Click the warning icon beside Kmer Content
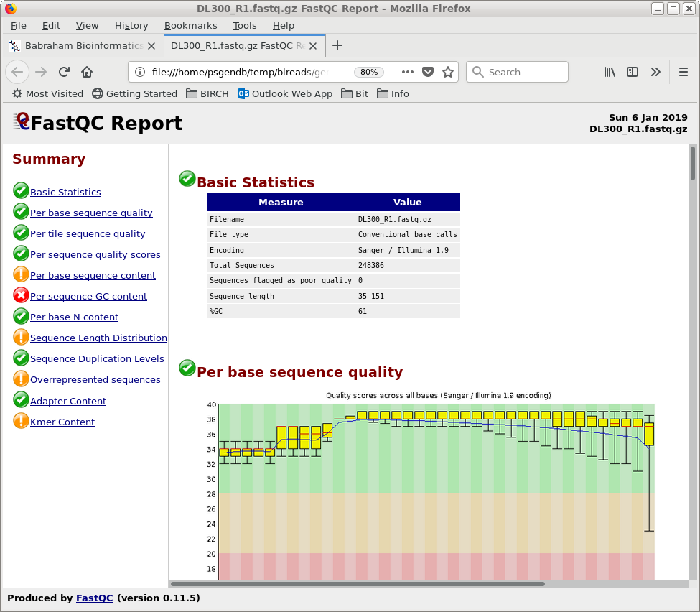Screen dimensions: 700x612 (21, 421)
